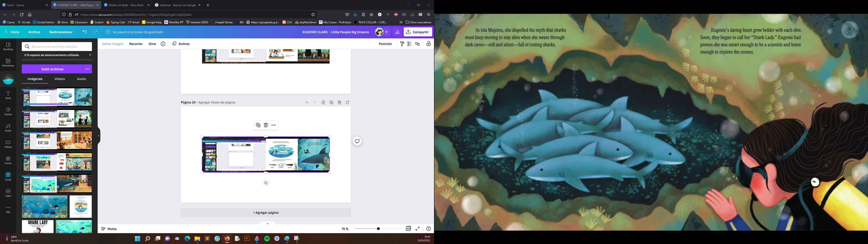Viewport: 868px width, 244px height.
Task: Select the uploads cloud icon in the sidebar
Action: point(8,79)
